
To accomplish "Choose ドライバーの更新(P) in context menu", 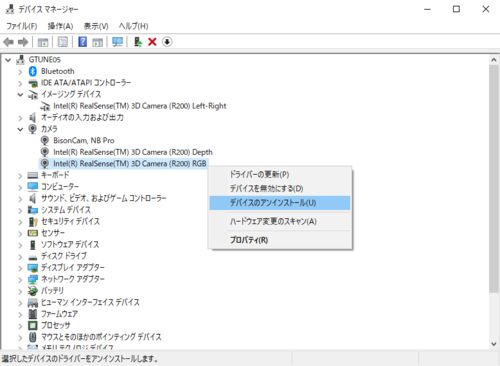I will 280,174.
